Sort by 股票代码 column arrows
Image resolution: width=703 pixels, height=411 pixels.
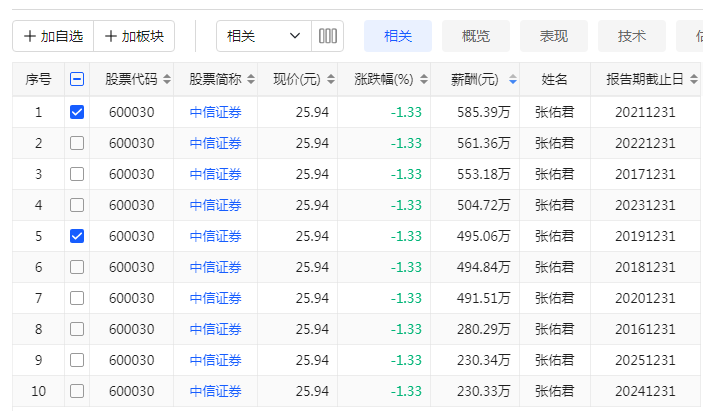(167, 79)
